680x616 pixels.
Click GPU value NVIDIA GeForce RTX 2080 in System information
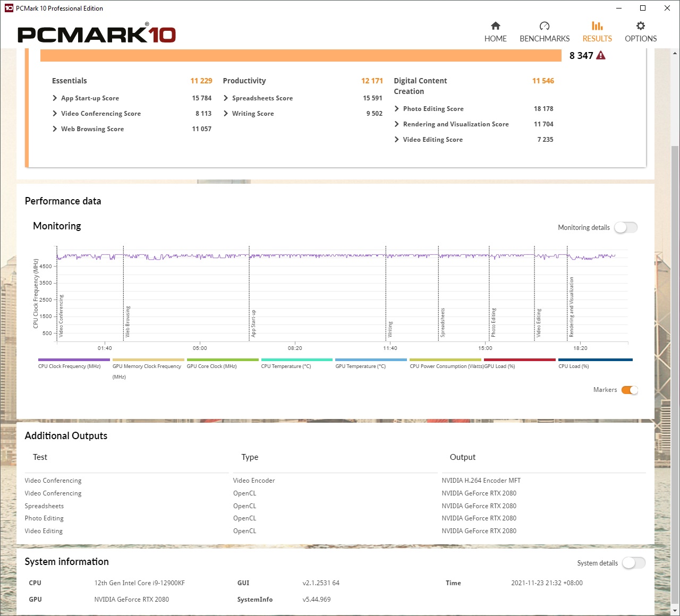[x=132, y=600]
